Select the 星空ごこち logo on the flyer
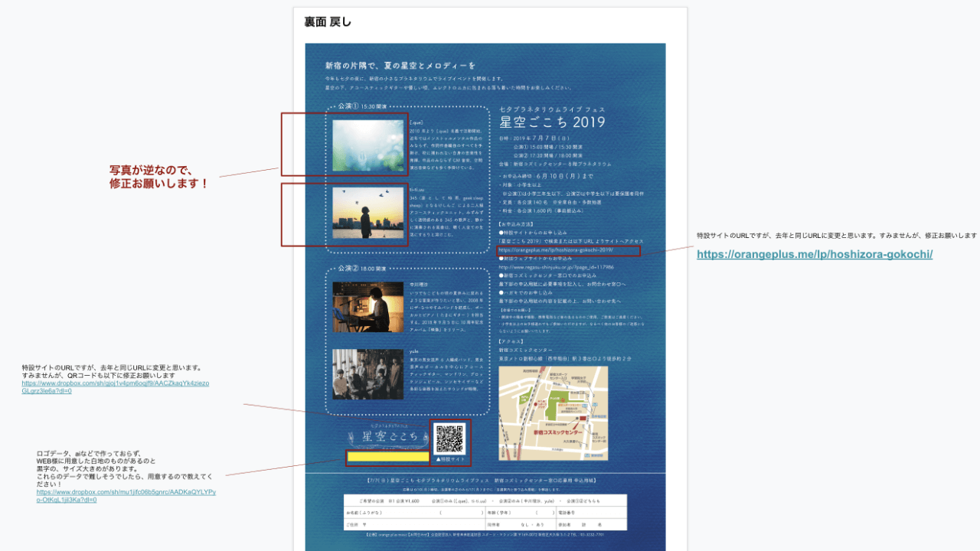This screenshot has width=980, height=551. click(389, 436)
